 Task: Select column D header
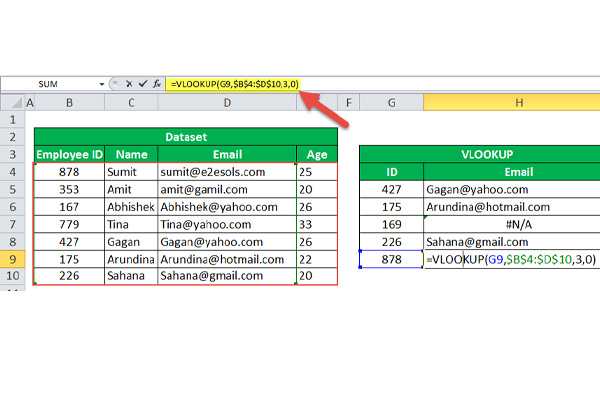[x=226, y=103]
